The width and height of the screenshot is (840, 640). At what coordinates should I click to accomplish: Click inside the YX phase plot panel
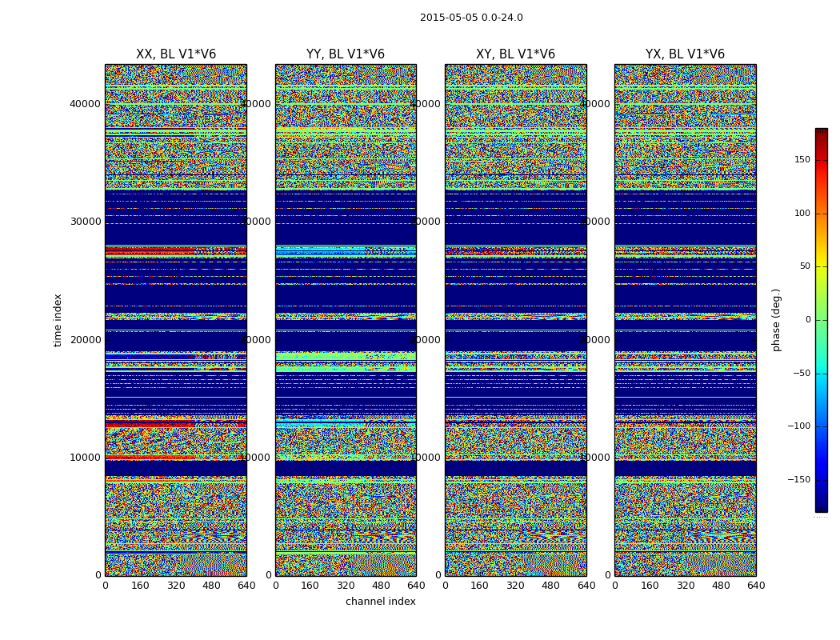coord(685,320)
